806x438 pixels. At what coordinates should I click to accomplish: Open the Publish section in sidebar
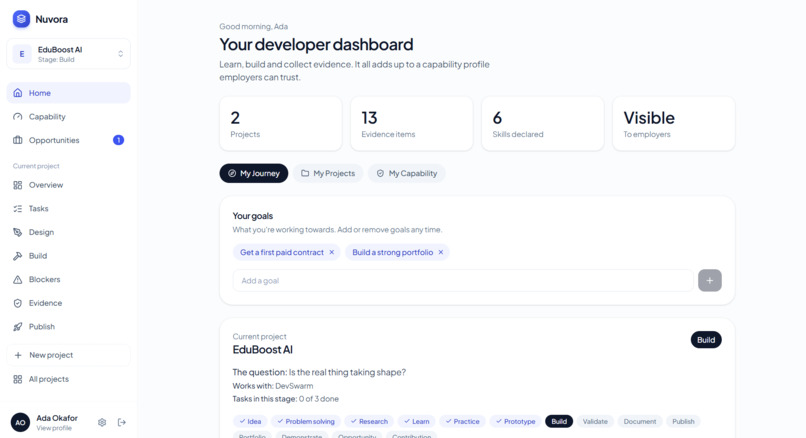[68, 327]
